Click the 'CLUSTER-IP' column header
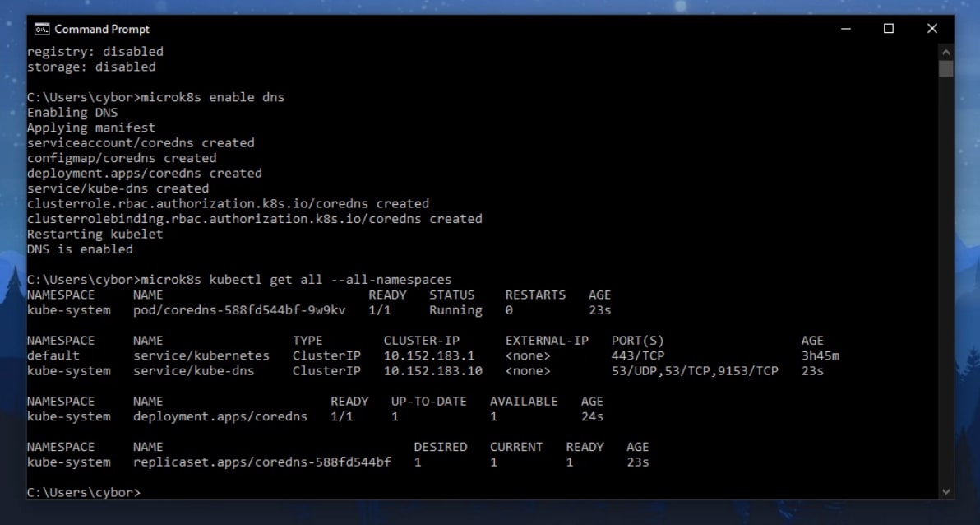 pyautogui.click(x=422, y=341)
